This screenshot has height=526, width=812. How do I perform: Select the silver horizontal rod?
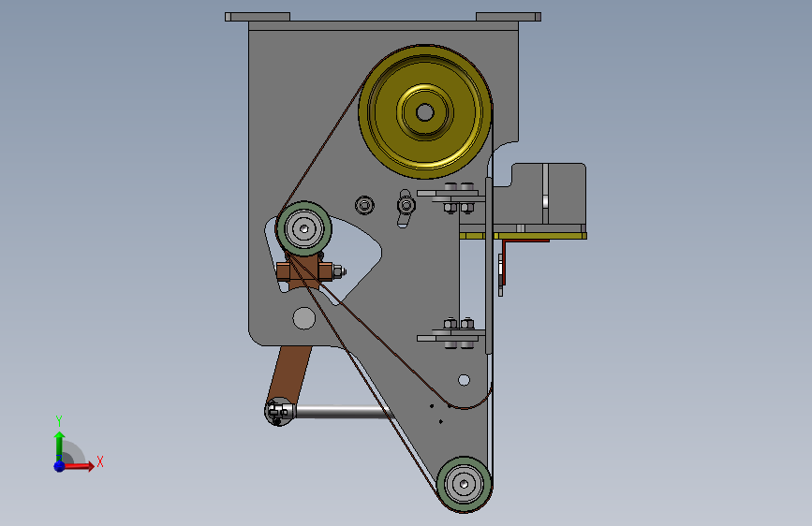click(342, 412)
